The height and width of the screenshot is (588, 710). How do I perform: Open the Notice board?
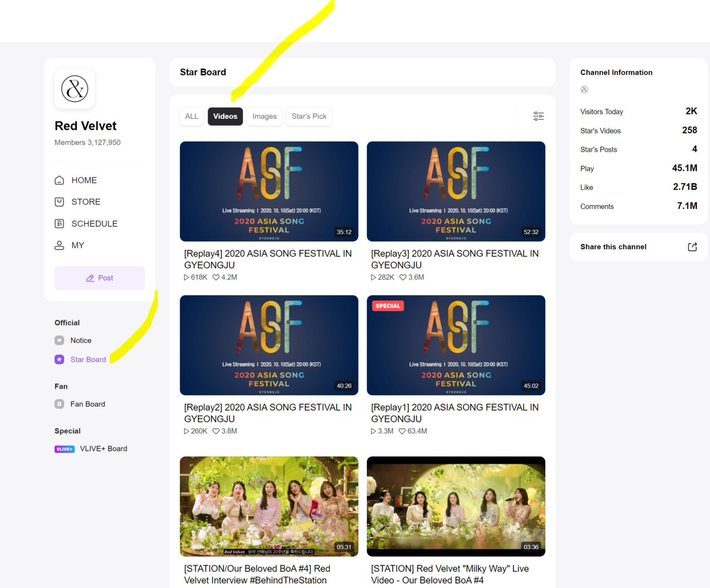click(x=73, y=340)
